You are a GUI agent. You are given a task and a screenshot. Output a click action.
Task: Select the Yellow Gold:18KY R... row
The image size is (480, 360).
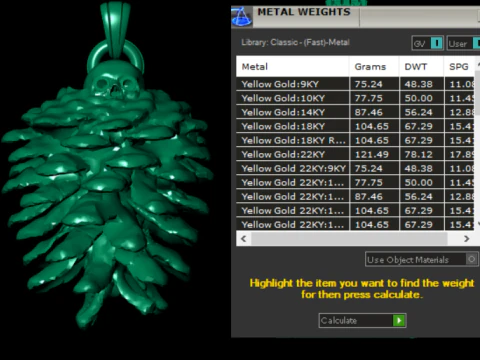coord(355,140)
